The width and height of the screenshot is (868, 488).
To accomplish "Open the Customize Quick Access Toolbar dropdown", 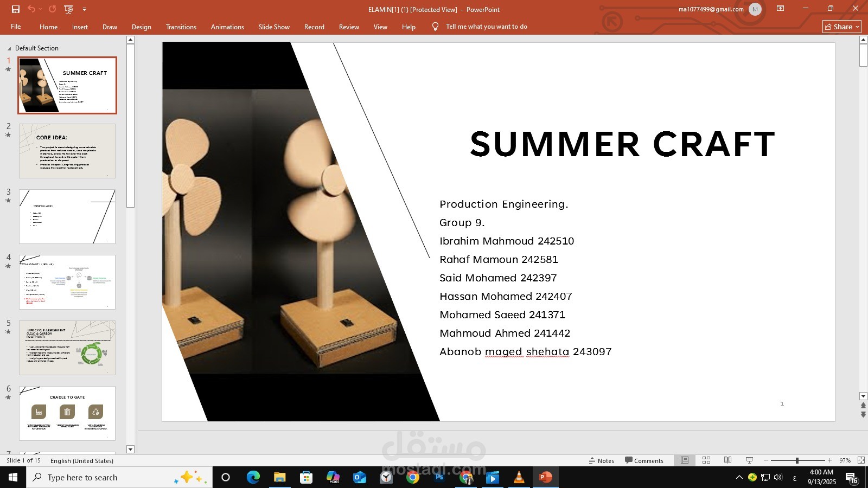I will coord(84,9).
